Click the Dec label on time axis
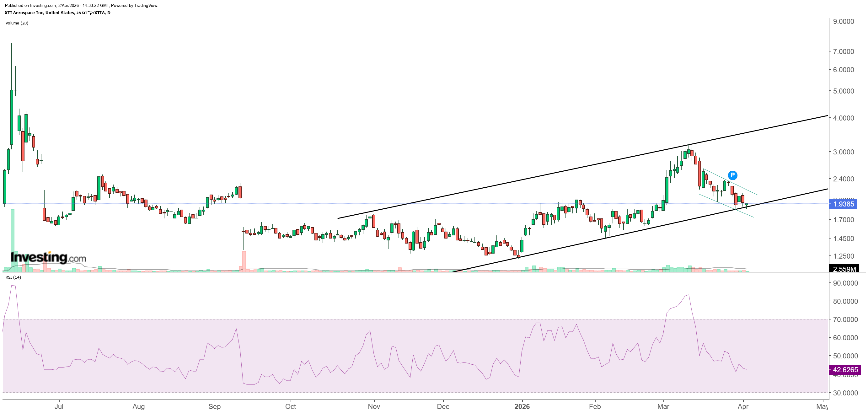868x413 pixels. [x=443, y=406]
